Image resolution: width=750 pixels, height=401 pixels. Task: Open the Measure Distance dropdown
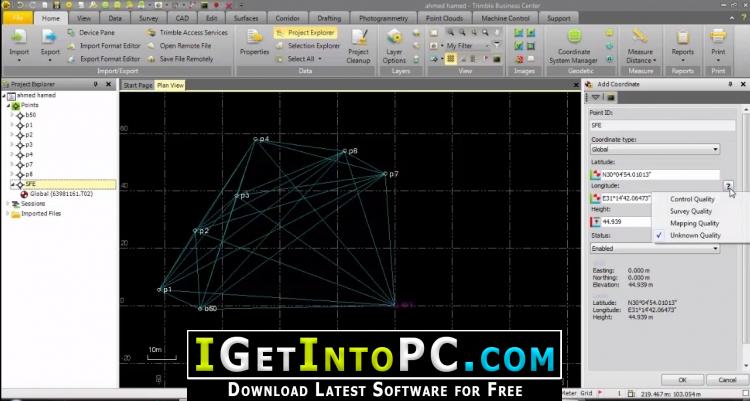pyautogui.click(x=640, y=46)
